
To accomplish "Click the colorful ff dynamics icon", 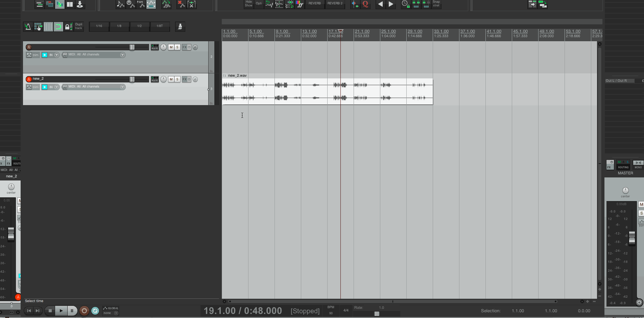I will point(300,4).
